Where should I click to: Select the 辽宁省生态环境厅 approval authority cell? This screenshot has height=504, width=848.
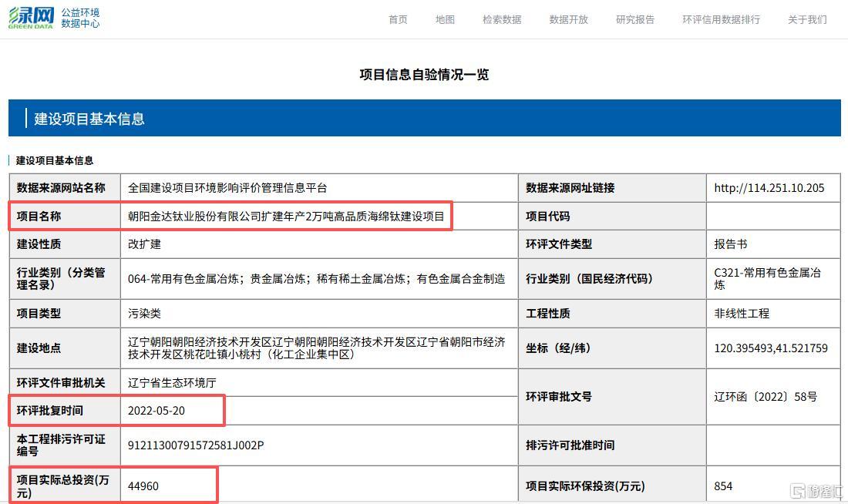319,382
